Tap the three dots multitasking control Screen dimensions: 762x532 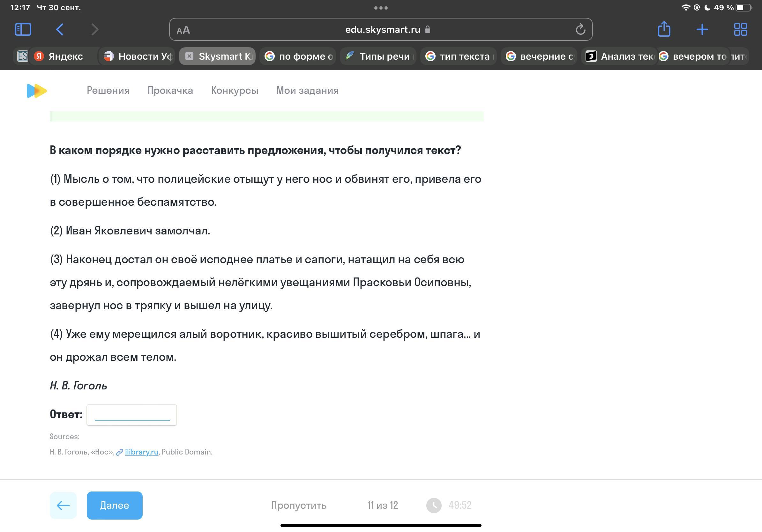point(381,8)
